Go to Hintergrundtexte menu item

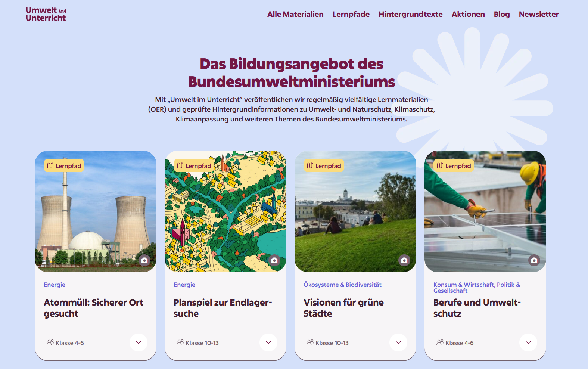coord(410,14)
